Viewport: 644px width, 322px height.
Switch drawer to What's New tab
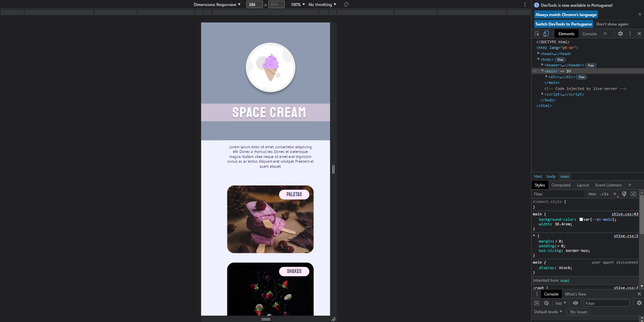(x=576, y=294)
